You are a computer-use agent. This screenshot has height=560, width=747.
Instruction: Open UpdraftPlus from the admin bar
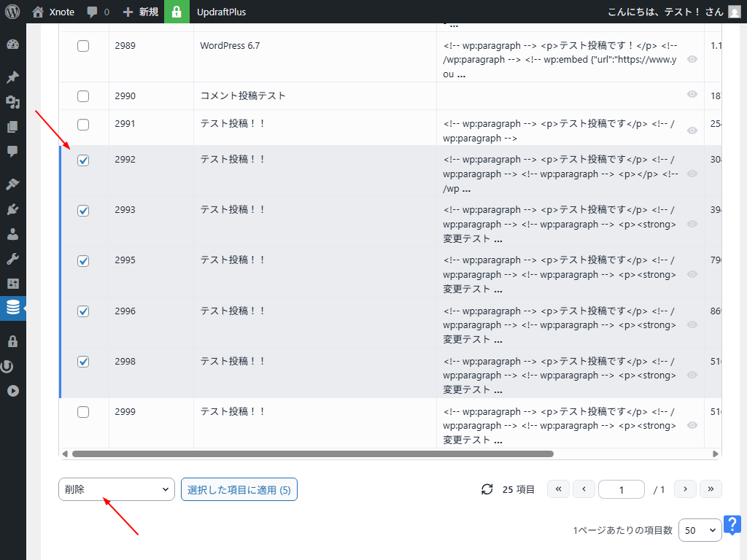tap(222, 11)
